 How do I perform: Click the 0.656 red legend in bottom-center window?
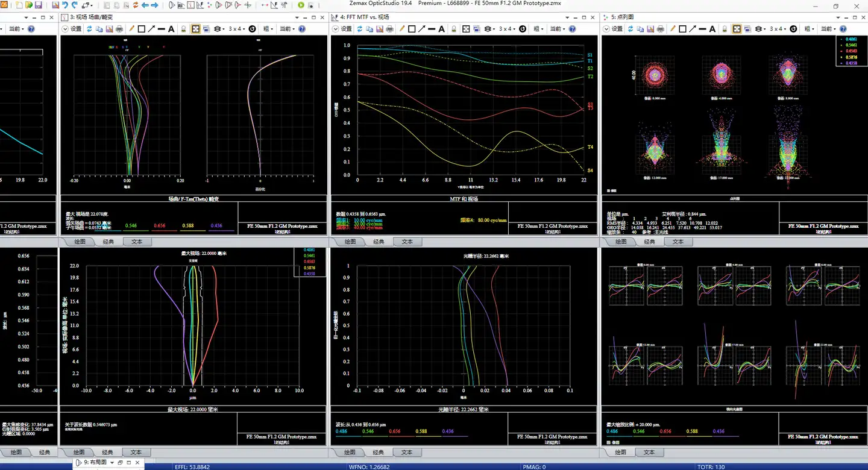tap(395, 431)
